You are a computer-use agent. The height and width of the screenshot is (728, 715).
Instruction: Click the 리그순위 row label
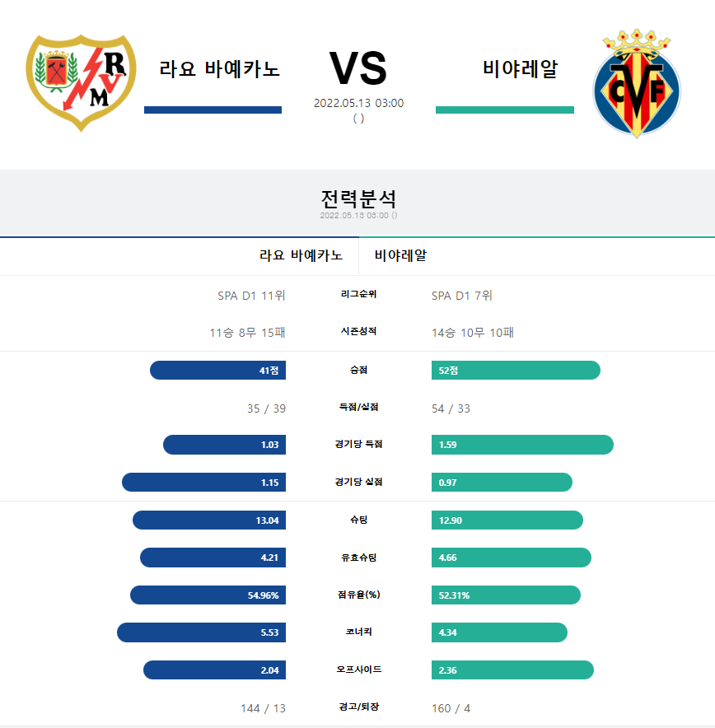(x=358, y=294)
